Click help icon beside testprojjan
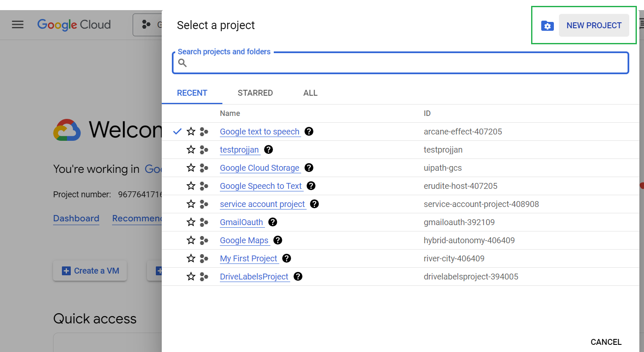The height and width of the screenshot is (352, 644). [268, 150]
